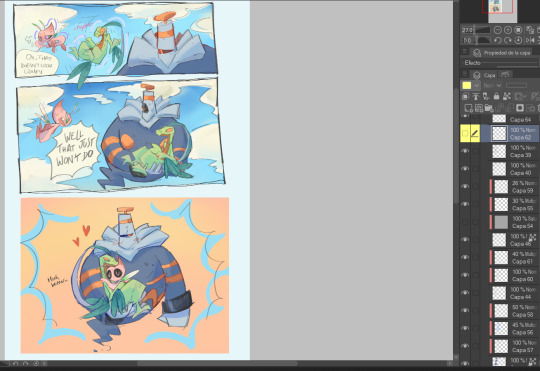This screenshot has height=371, width=540.
Task: Adjust the navigator zoom slider
Action: click(482, 30)
